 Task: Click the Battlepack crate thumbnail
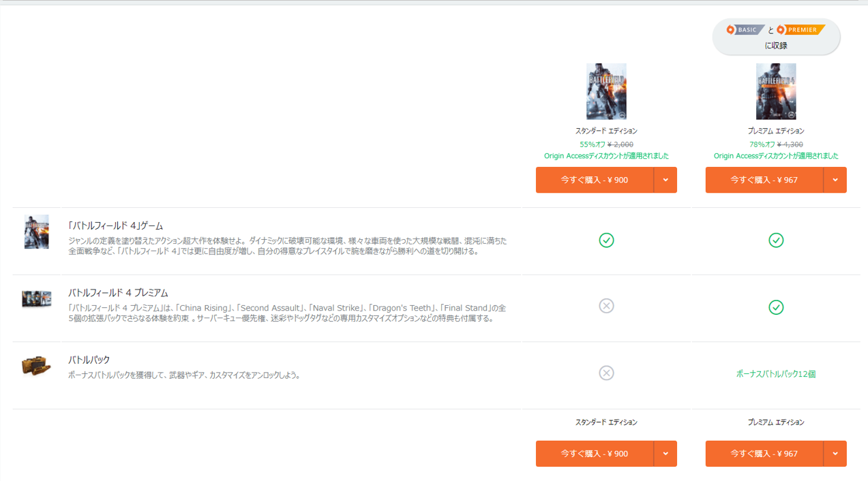(x=36, y=367)
